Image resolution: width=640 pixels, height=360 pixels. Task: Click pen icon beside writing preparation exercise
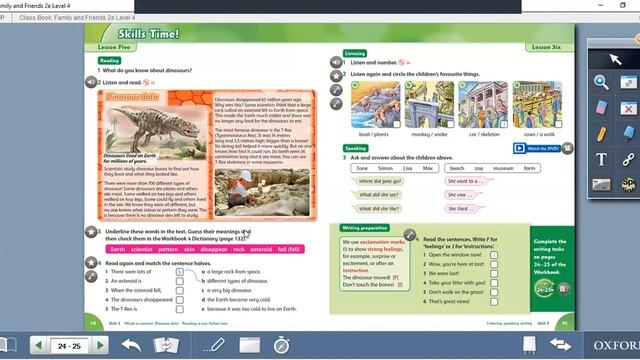pyautogui.click(x=410, y=235)
